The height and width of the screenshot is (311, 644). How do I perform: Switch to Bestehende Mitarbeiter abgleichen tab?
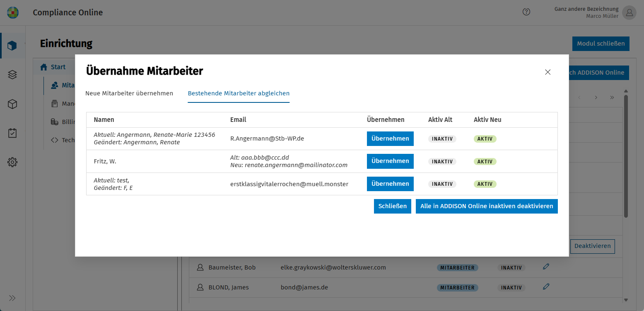(x=239, y=93)
